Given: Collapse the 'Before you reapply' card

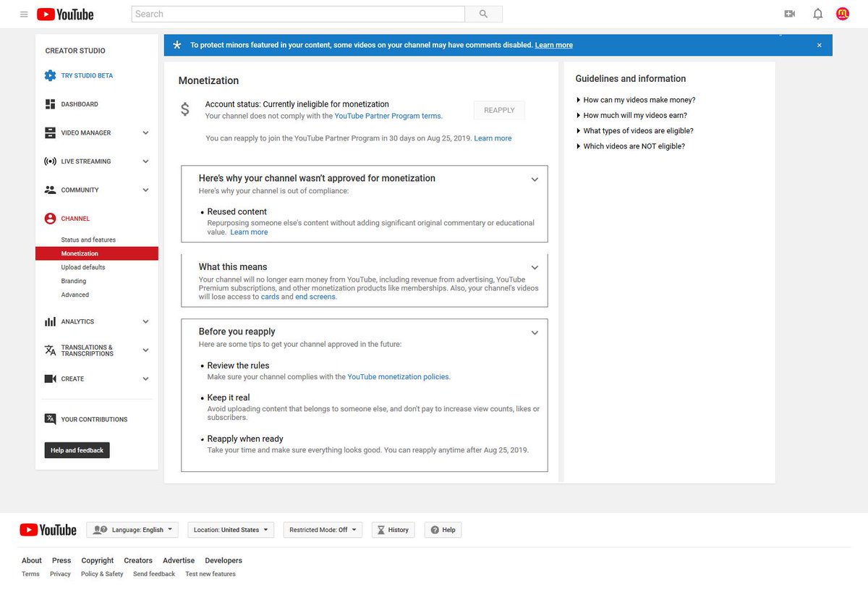Looking at the screenshot, I should (x=535, y=333).
